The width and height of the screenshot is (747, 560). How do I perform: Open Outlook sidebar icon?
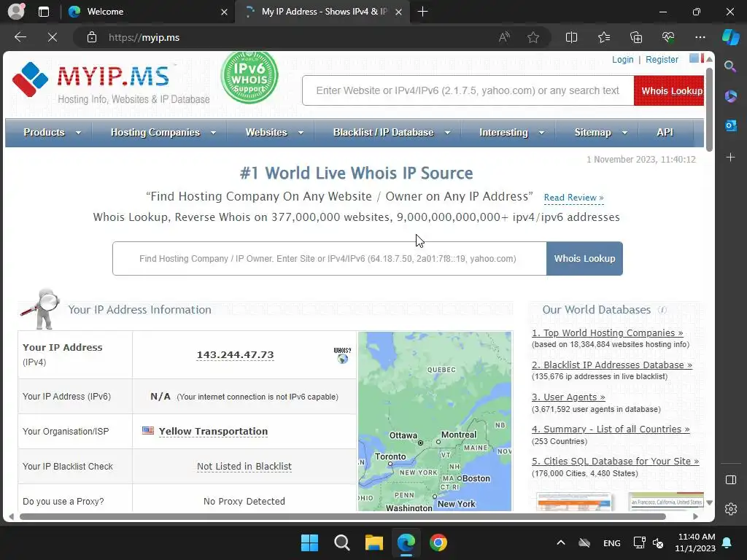[730, 125]
